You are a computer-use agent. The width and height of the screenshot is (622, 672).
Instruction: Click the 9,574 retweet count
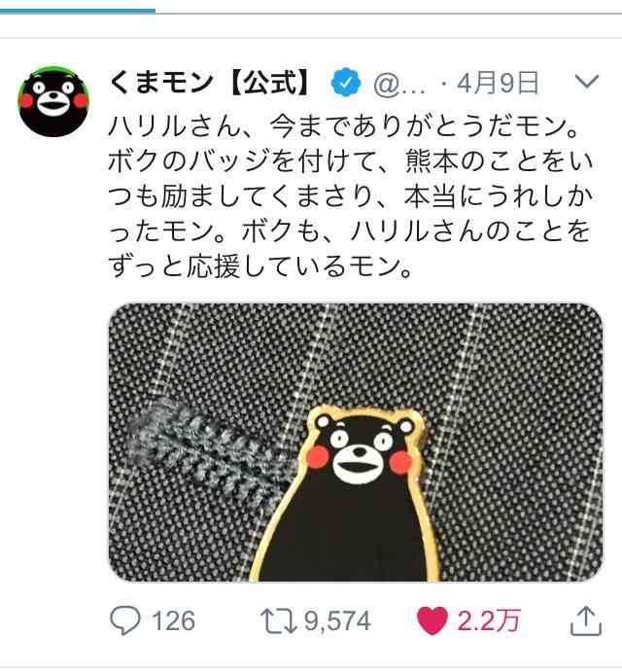click(x=337, y=621)
